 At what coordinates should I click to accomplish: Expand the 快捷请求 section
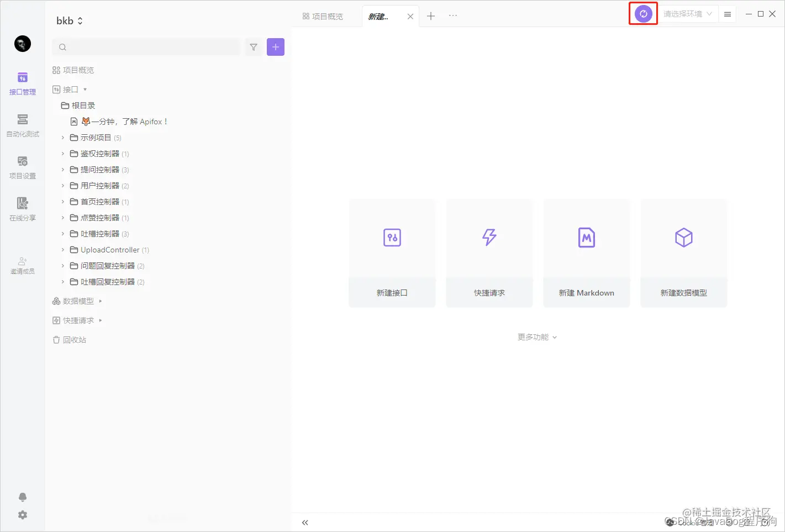pos(101,320)
